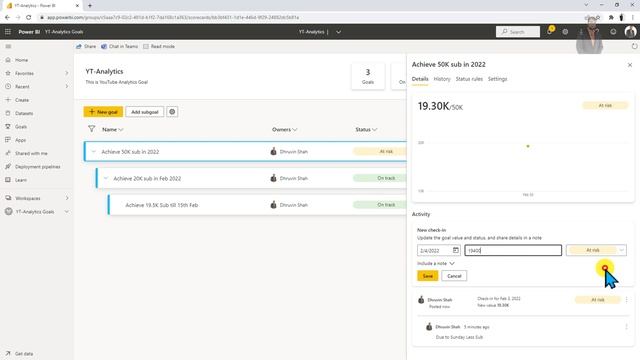The image size is (640, 360).
Task: Collapse Achieve 20K sub in Feb 2022 row
Action: pos(106,178)
